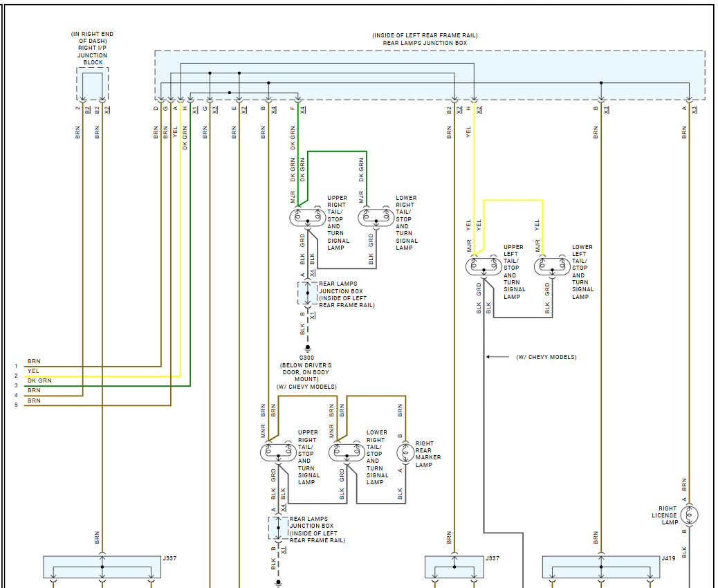Select the J337 splice box near center bottom
The width and height of the screenshot is (718, 588).
(x=454, y=567)
